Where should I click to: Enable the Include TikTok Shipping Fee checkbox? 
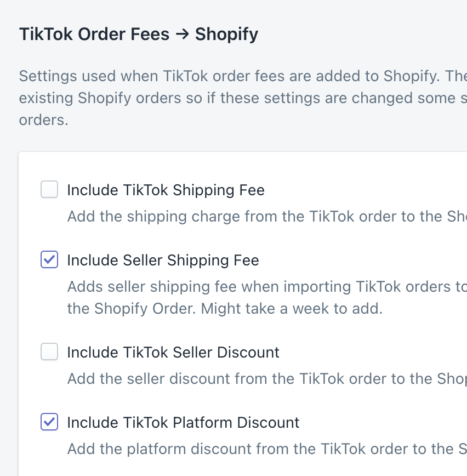[x=49, y=190]
